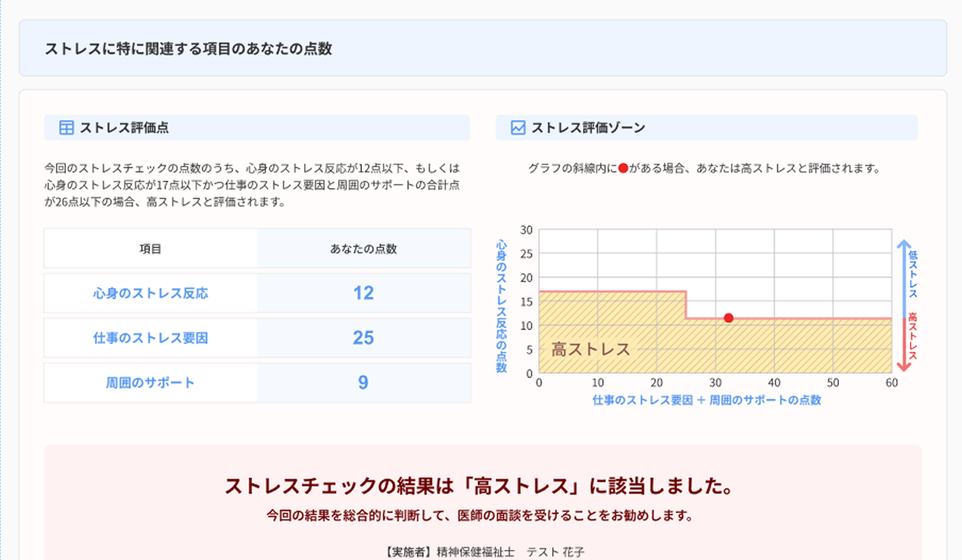Click the vertical axis label 心身のストレス反応の点数
This screenshot has width=962, height=560.
click(x=501, y=305)
